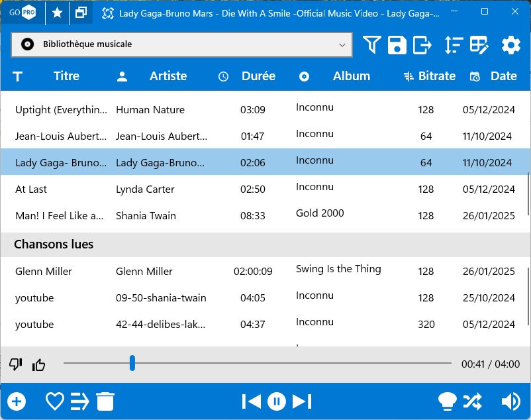Click artist Human Nature cell

(150, 110)
